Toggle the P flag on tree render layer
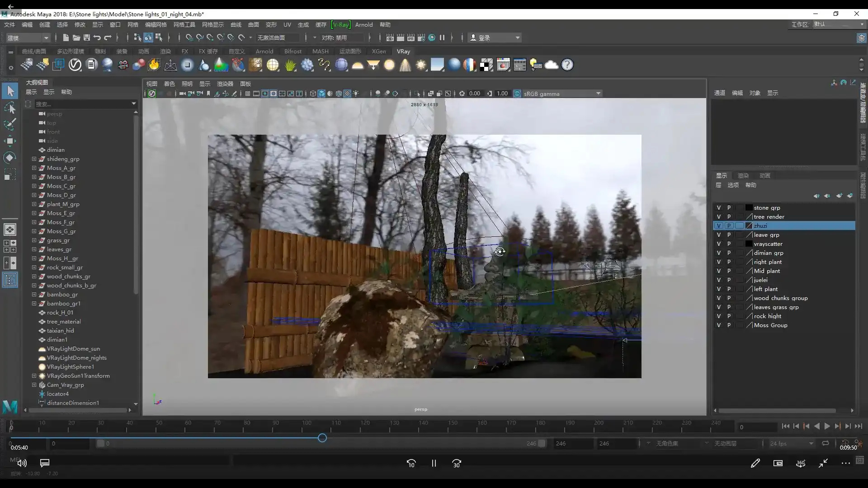 (729, 216)
